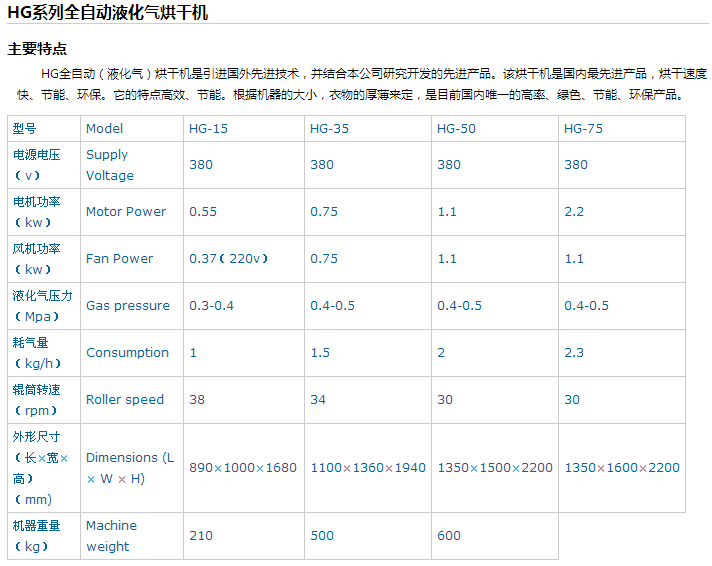Select the Supply Voltage row label
Viewport: 712px width, 566px height.
click(109, 165)
